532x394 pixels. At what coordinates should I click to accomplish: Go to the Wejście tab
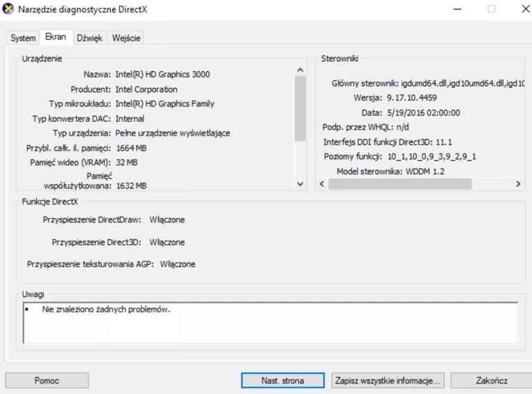(126, 38)
